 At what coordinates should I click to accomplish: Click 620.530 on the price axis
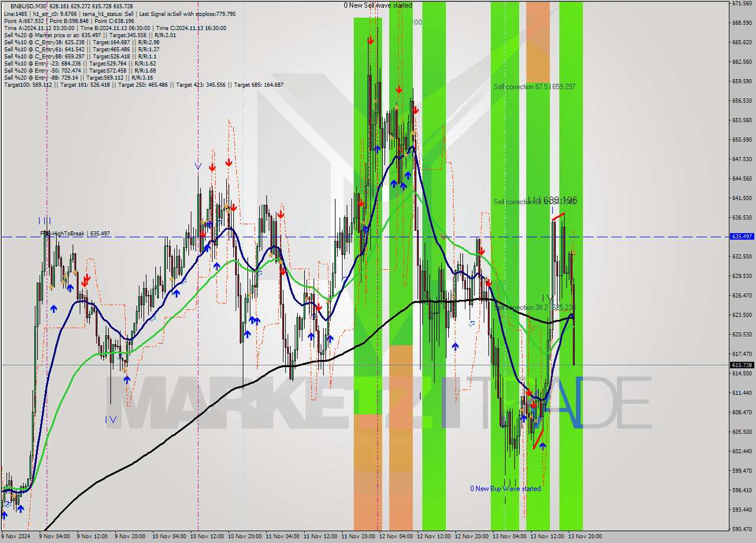pos(742,335)
